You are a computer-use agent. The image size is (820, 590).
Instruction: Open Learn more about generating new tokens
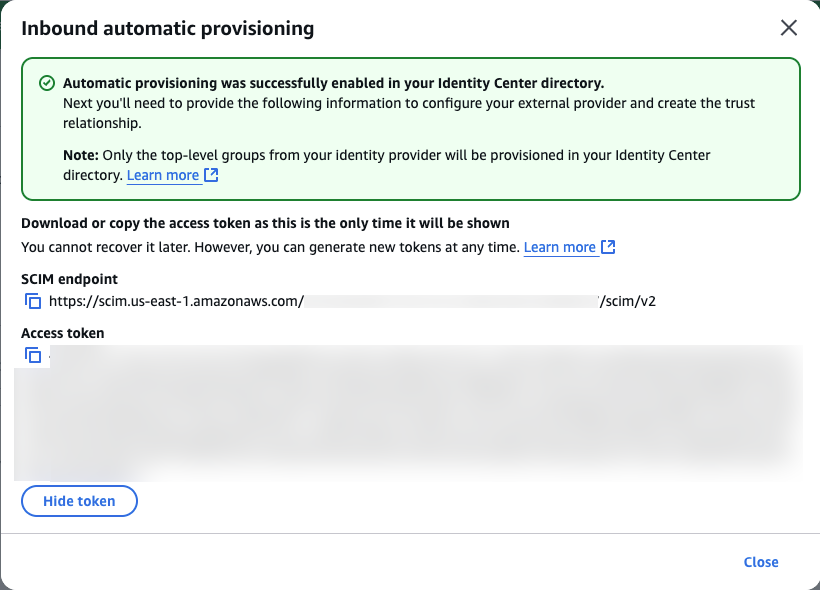561,246
